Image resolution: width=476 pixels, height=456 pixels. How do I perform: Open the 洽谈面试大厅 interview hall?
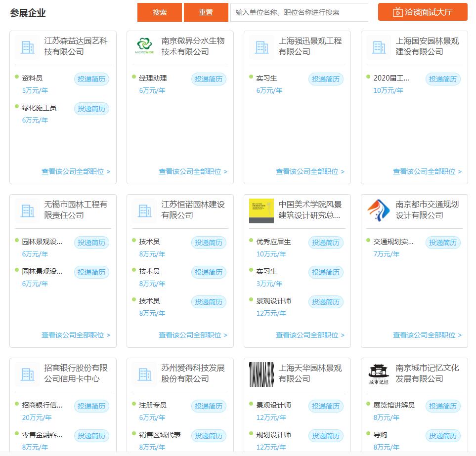423,12
